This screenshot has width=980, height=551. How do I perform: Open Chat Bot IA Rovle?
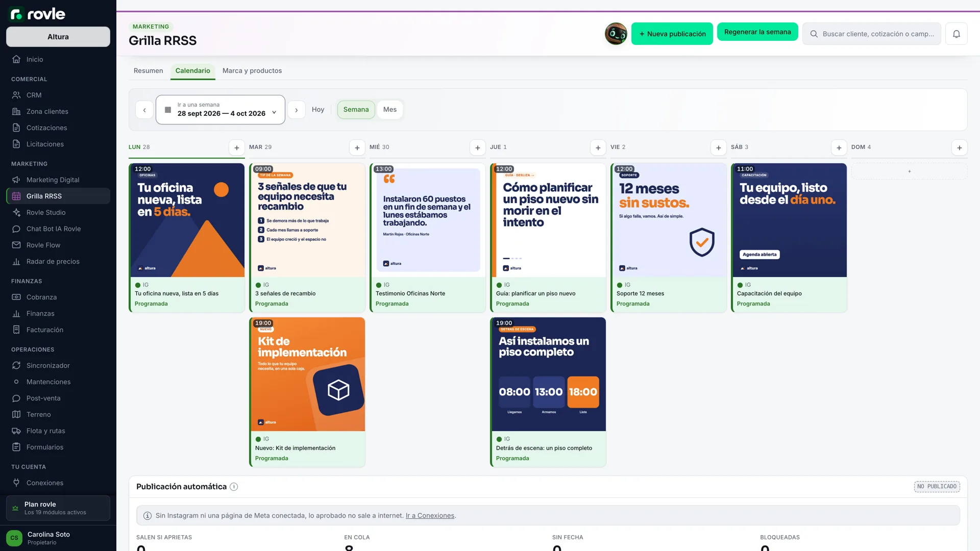click(x=58, y=229)
